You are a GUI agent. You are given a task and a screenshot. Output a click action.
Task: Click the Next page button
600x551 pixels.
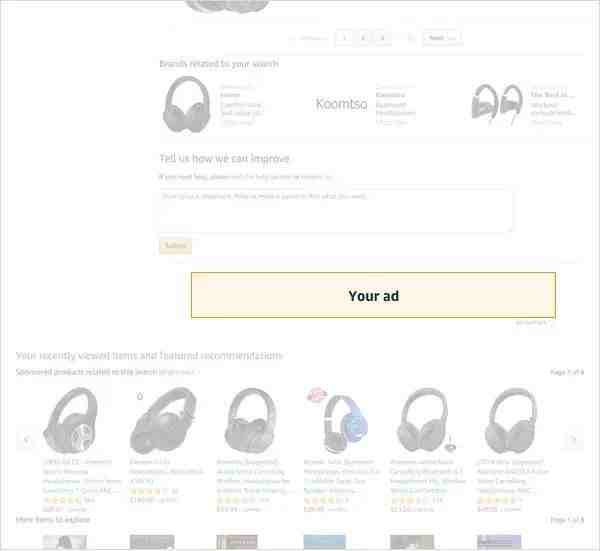(442, 37)
